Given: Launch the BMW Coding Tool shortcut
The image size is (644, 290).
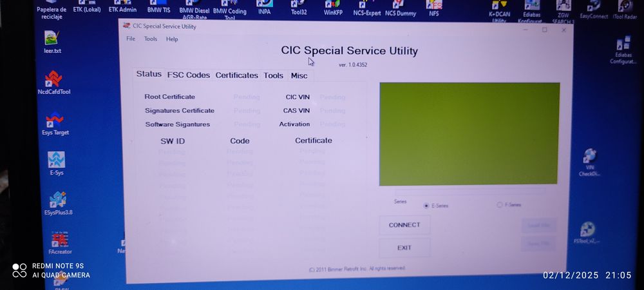Looking at the screenshot, I should point(230,10).
